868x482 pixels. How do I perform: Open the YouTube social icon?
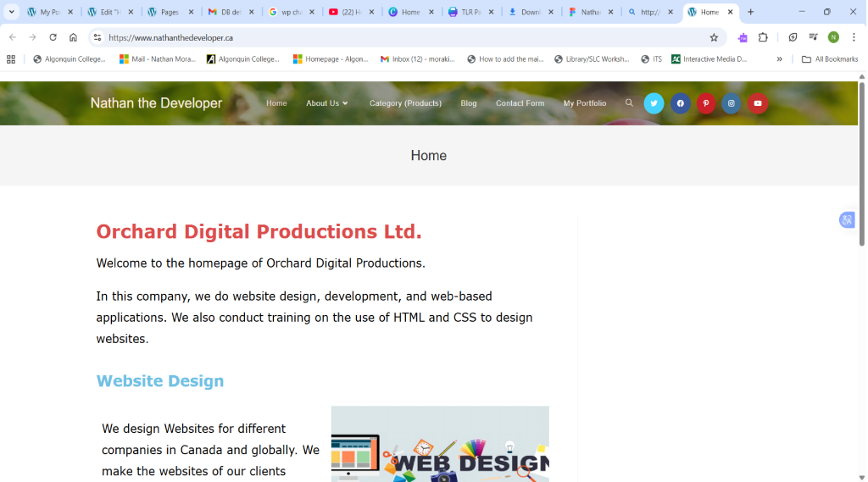(x=758, y=103)
